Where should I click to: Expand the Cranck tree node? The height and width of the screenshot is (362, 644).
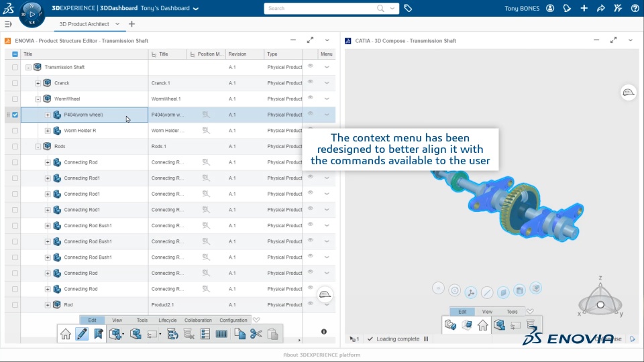point(38,83)
